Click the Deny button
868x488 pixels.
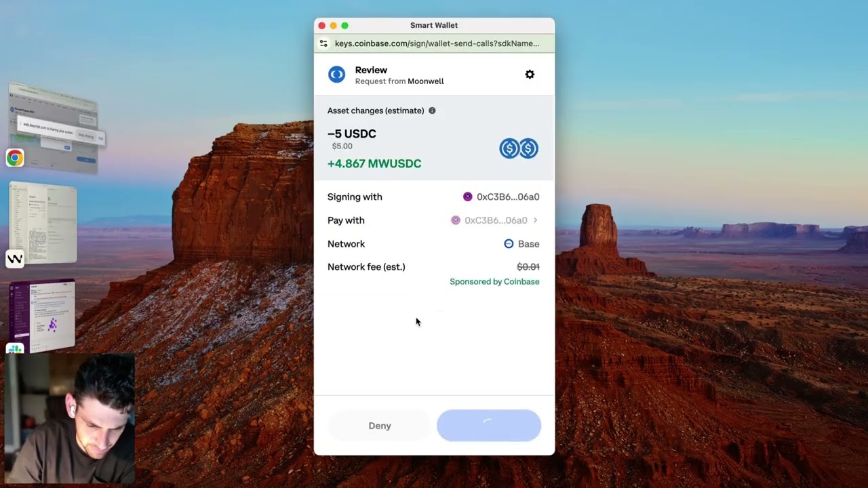pos(380,426)
